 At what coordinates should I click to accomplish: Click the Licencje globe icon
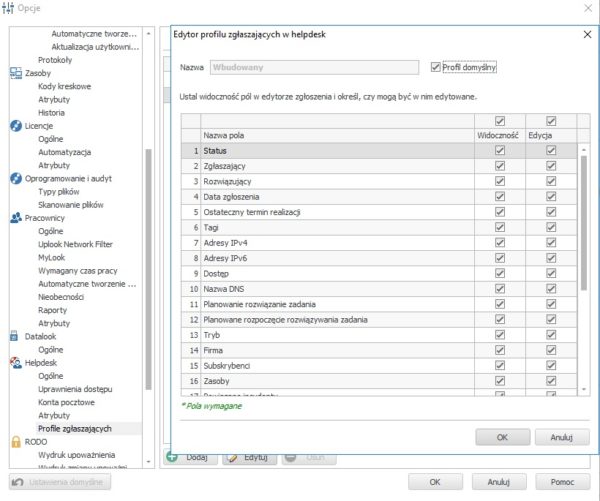tap(16, 126)
